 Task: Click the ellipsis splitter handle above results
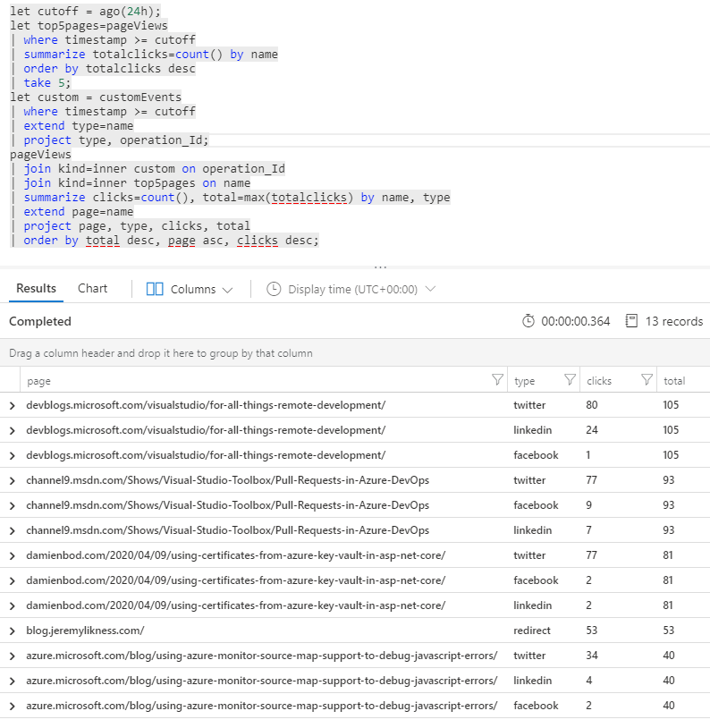point(380,266)
